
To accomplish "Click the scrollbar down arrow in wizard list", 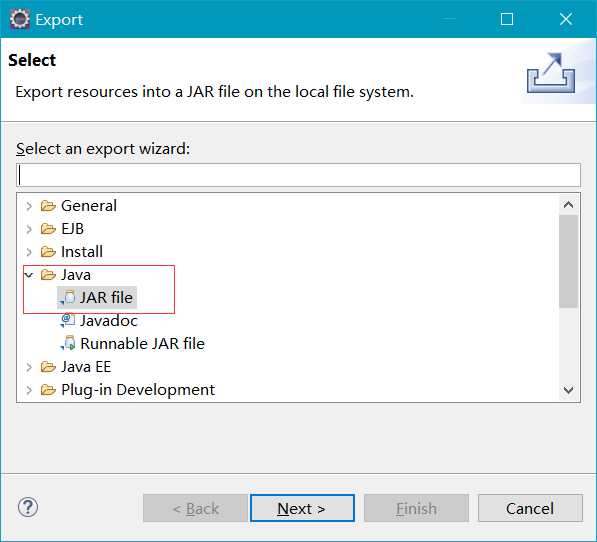I will (568, 390).
